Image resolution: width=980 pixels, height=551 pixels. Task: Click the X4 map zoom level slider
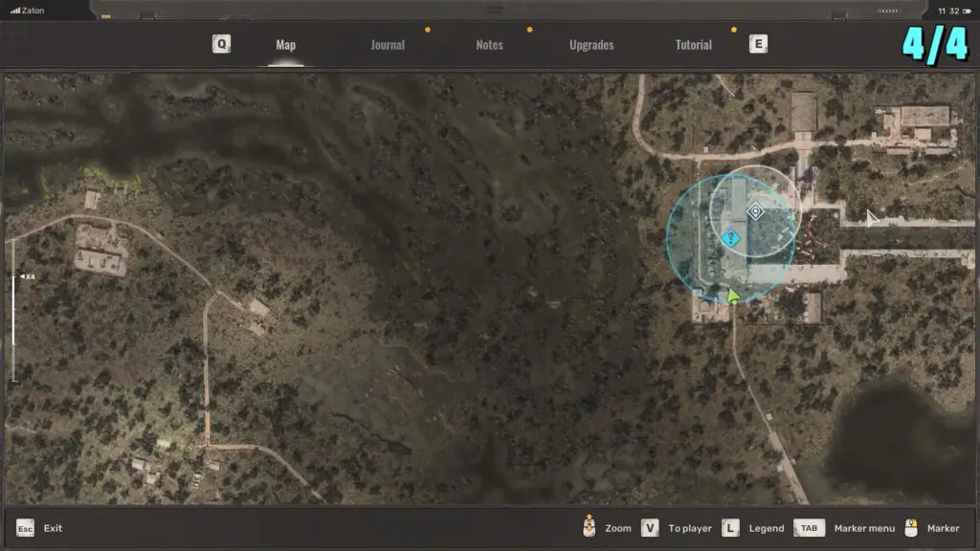(13, 308)
